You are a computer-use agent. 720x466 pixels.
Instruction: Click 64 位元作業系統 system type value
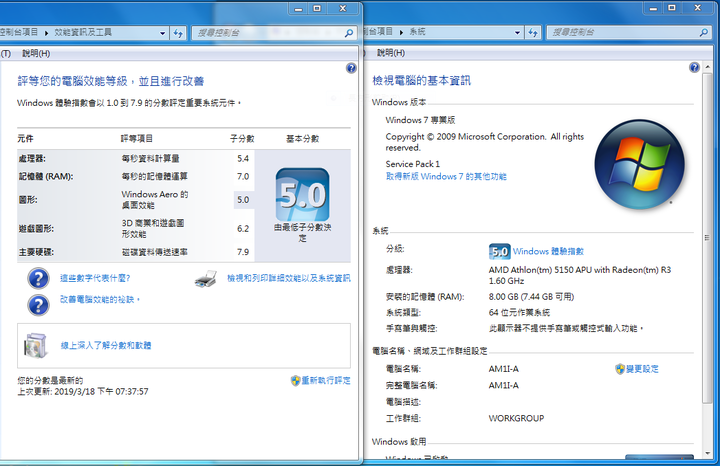point(519,313)
